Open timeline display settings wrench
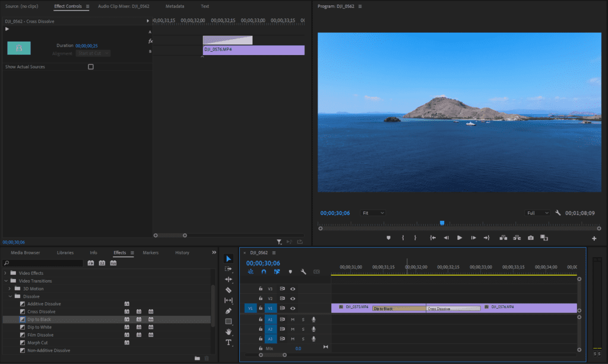608x364 pixels. [303, 272]
